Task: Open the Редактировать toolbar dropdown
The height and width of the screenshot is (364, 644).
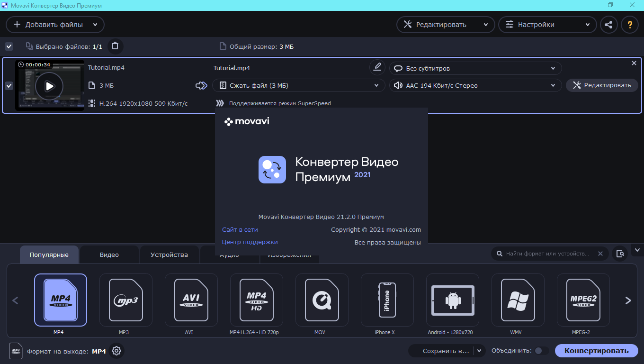Action: [x=486, y=25]
